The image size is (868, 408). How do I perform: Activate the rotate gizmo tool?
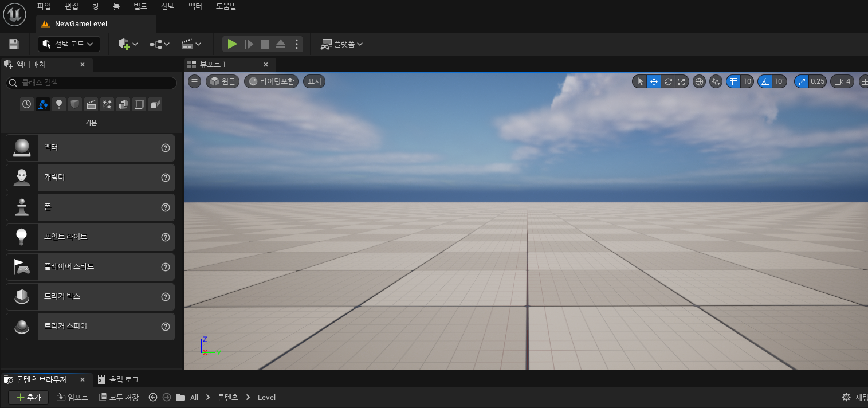[668, 81]
